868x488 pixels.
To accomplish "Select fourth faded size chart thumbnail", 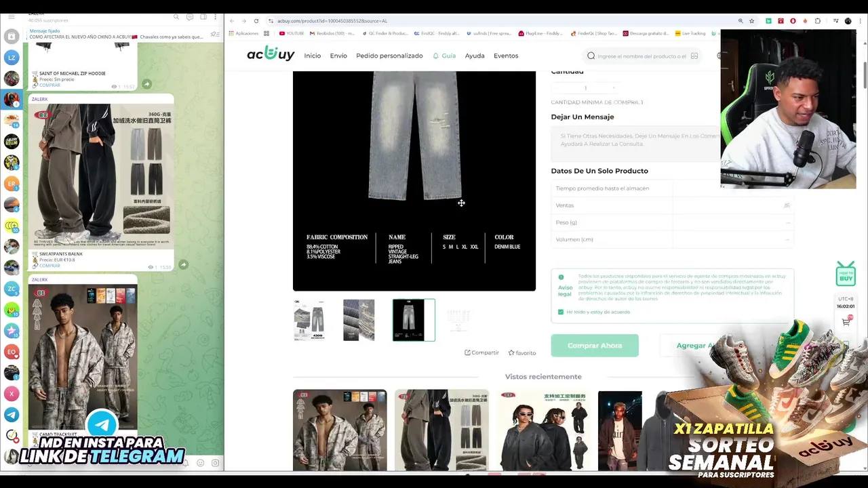I will (458, 320).
